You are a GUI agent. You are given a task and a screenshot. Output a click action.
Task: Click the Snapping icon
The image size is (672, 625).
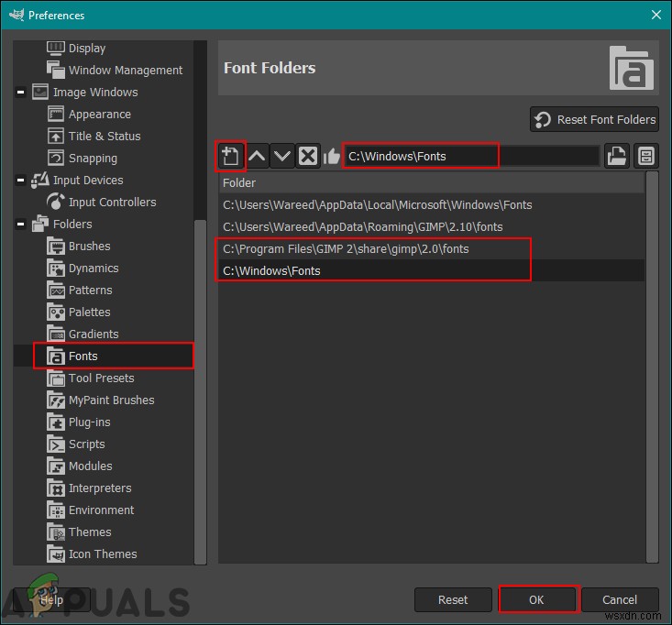point(56,158)
